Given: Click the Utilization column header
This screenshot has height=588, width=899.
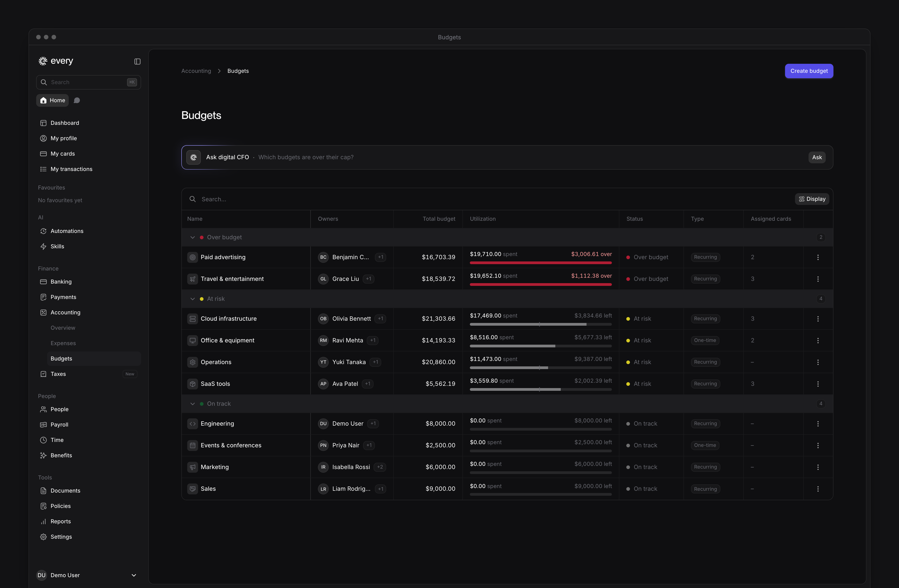Looking at the screenshot, I should click(482, 219).
